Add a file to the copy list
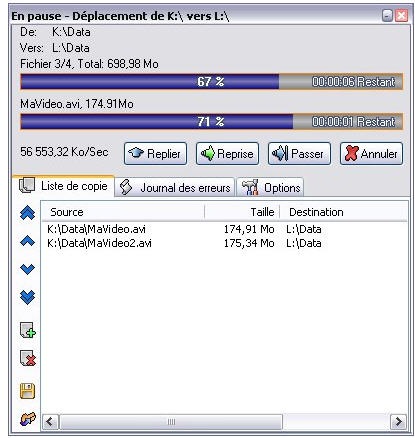Image resolution: width=415 pixels, height=438 pixels. (x=28, y=330)
